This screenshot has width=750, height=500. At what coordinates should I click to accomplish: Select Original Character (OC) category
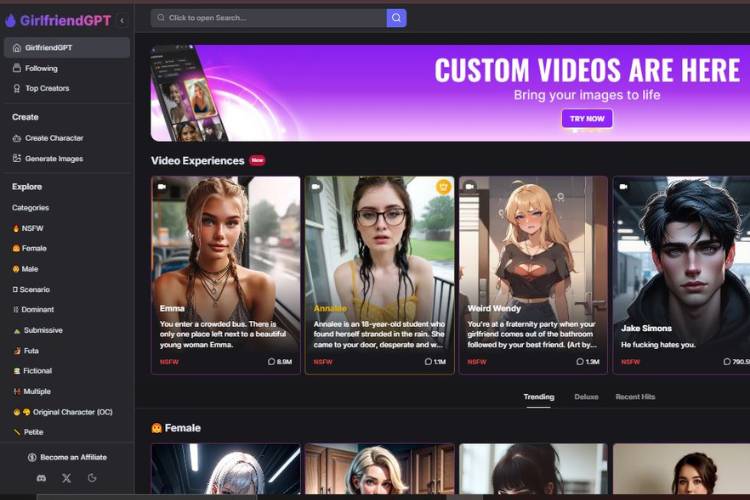point(62,412)
